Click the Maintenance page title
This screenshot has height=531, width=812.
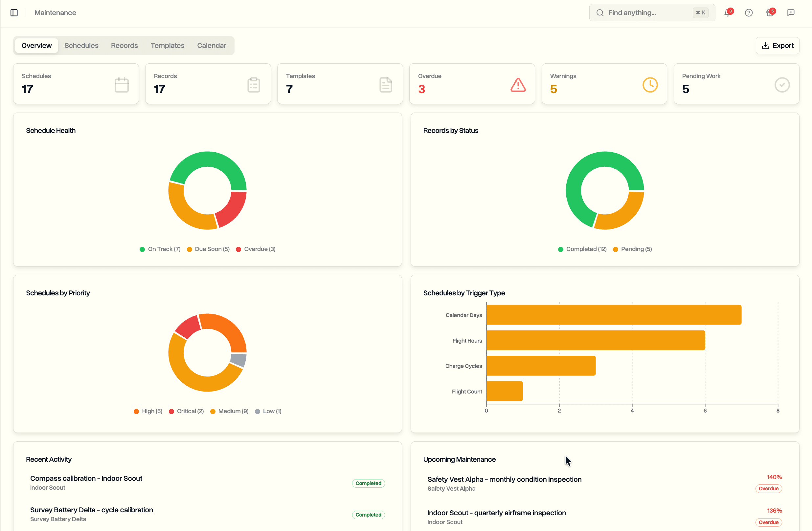55,12
